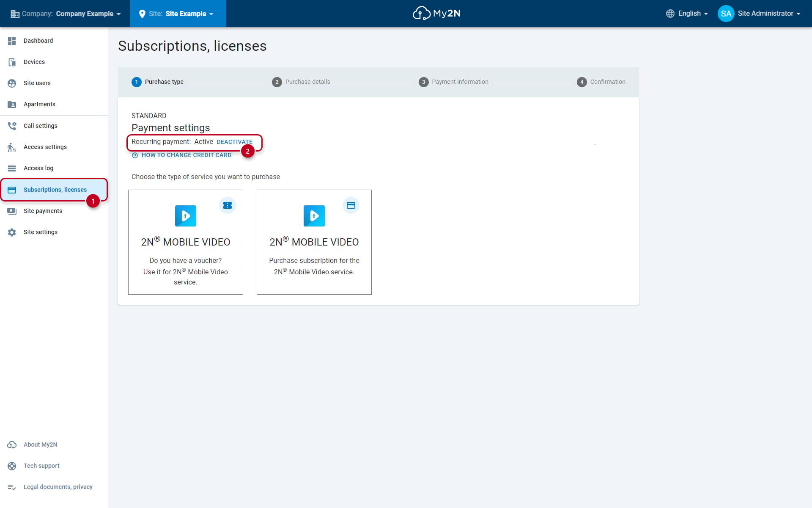Open Legal documents, privacy link
Image resolution: width=812 pixels, height=508 pixels.
pyautogui.click(x=54, y=487)
